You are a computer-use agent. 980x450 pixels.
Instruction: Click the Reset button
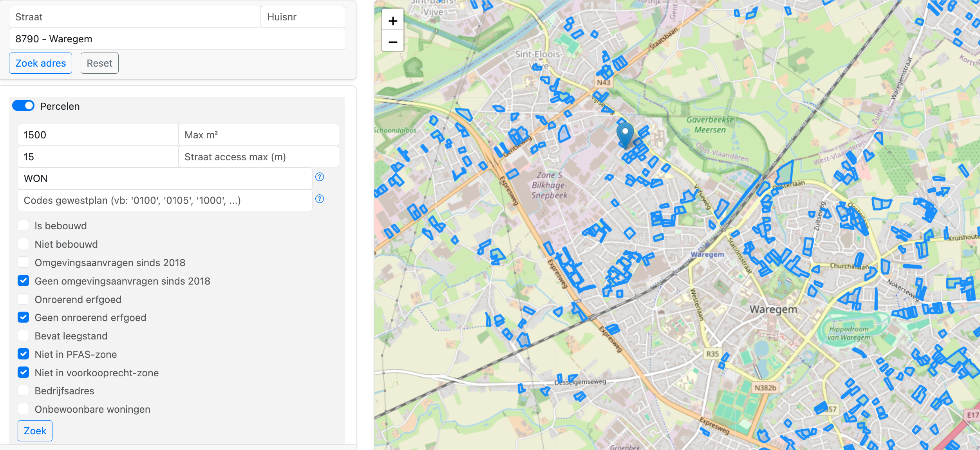[99, 63]
